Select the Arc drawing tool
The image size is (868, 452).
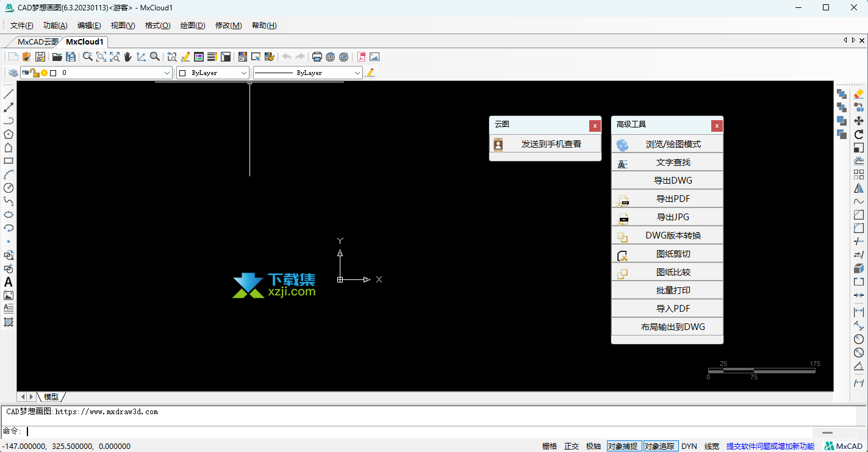click(9, 174)
